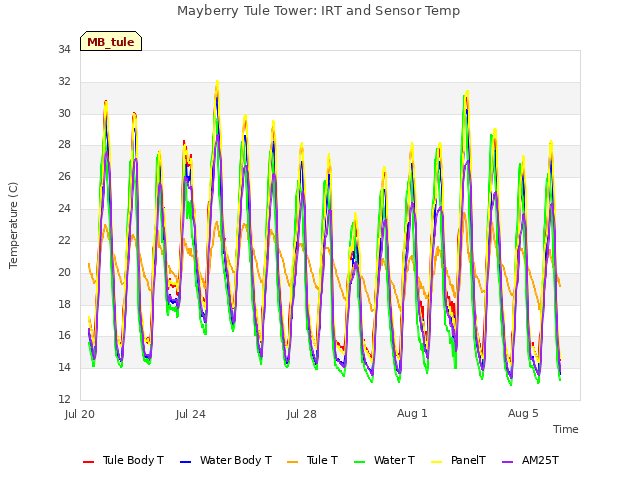Viewport: 640px width, 480px height.
Task: Click the Aug 1 x-axis tick
Action: [x=412, y=413]
